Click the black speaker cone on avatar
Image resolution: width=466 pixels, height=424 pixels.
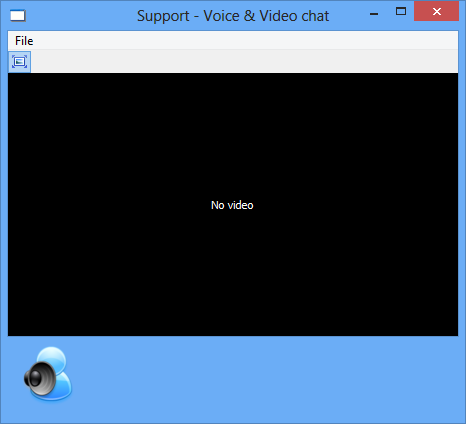pos(39,379)
